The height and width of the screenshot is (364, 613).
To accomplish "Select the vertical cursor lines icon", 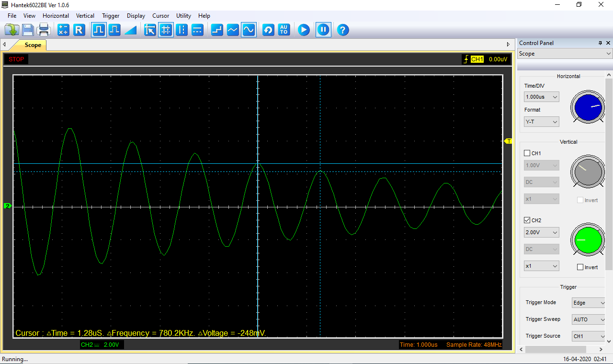I will point(182,30).
